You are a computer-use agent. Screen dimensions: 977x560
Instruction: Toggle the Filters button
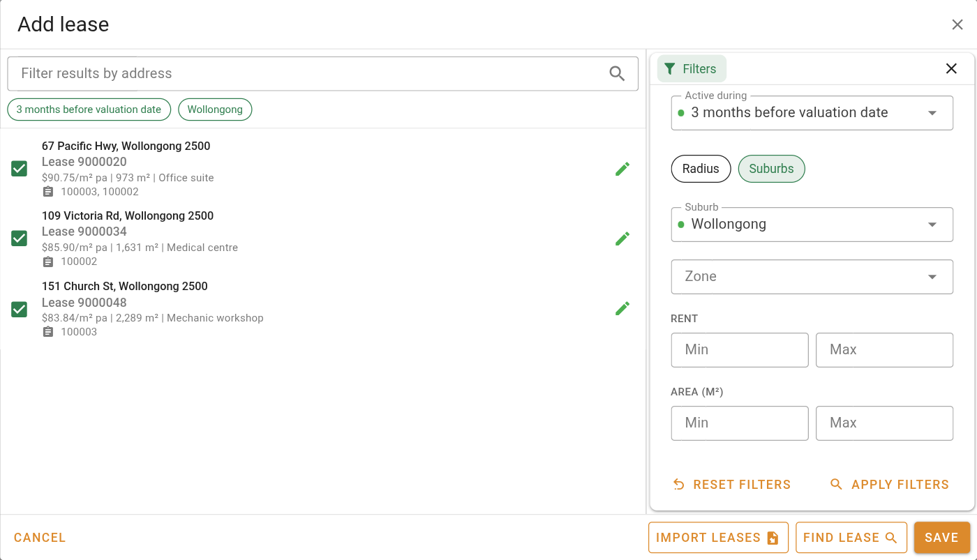pos(692,68)
